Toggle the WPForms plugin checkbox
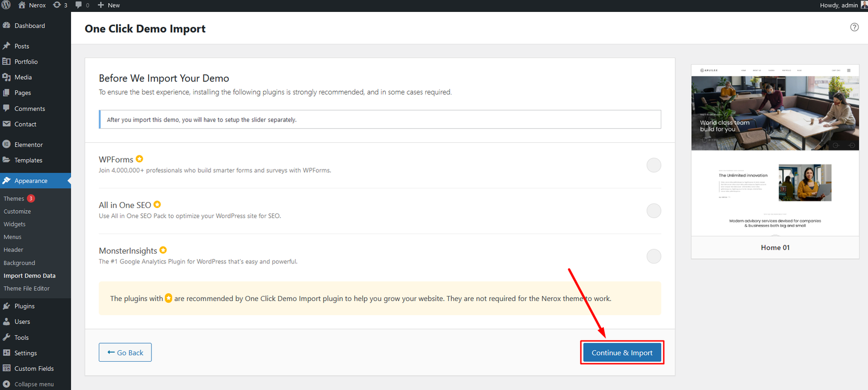The height and width of the screenshot is (390, 868). [654, 165]
